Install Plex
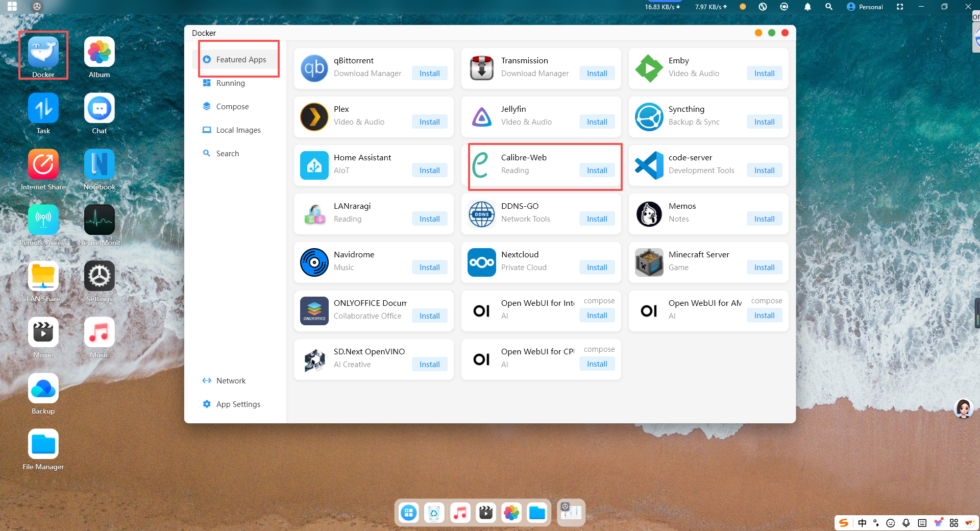 (430, 122)
